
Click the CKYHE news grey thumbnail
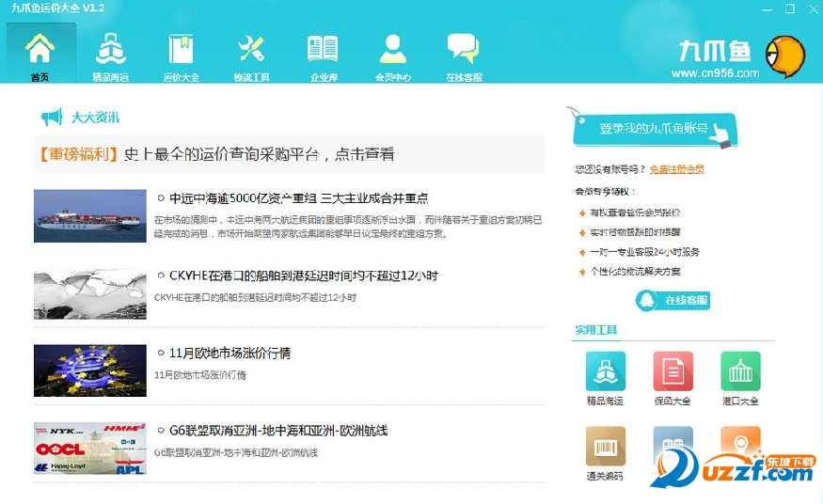90,293
